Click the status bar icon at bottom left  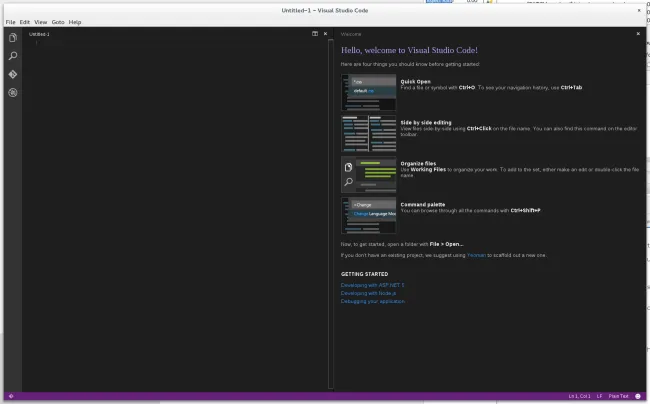[x=11, y=397]
